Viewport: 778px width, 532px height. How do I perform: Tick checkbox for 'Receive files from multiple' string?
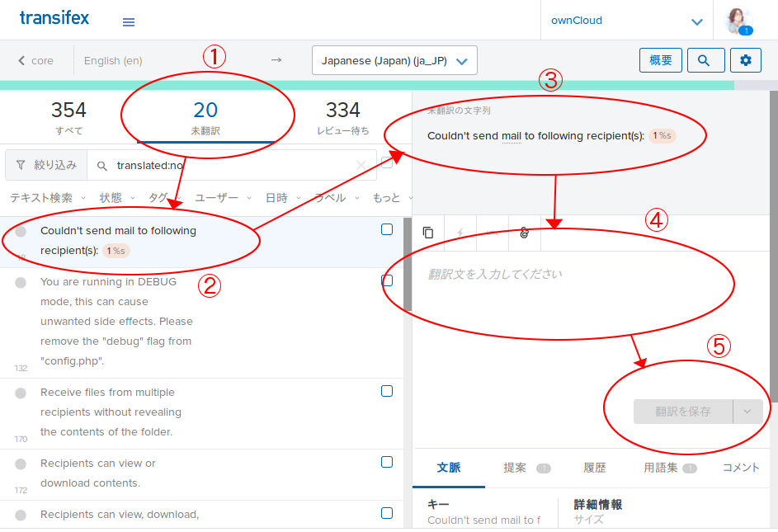387,392
